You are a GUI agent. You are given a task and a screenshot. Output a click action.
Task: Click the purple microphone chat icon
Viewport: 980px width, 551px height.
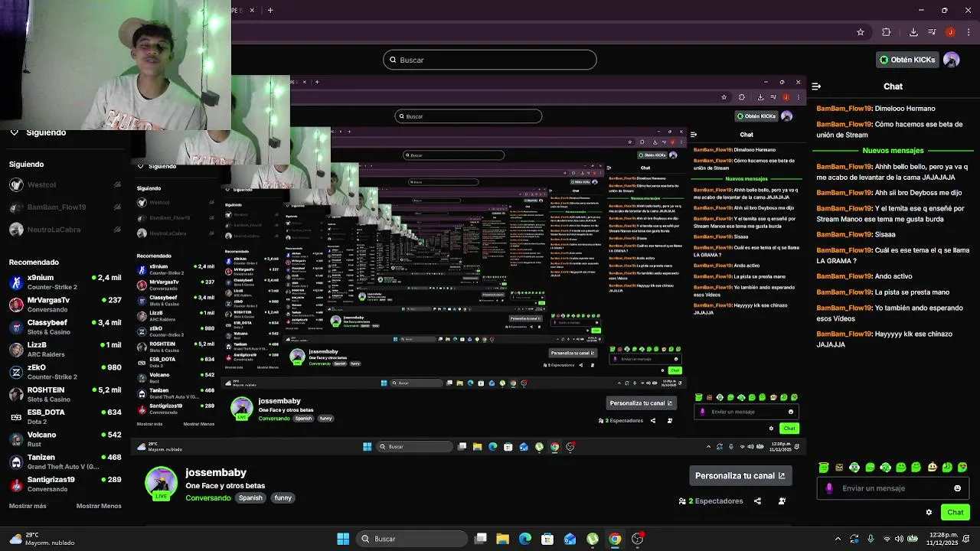coord(829,488)
